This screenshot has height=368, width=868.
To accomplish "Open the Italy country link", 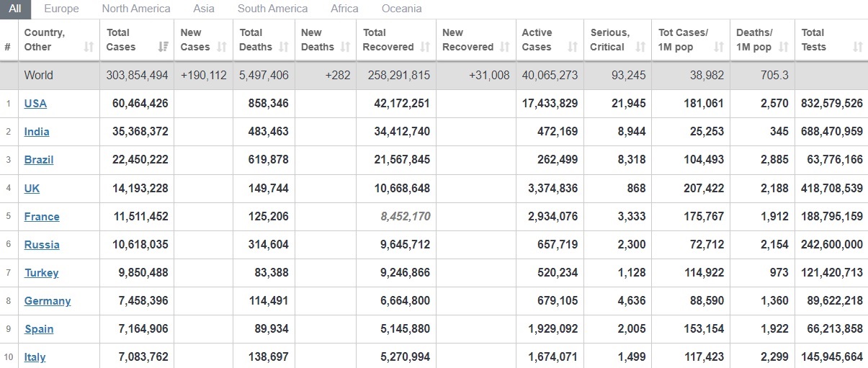I will pos(35,356).
